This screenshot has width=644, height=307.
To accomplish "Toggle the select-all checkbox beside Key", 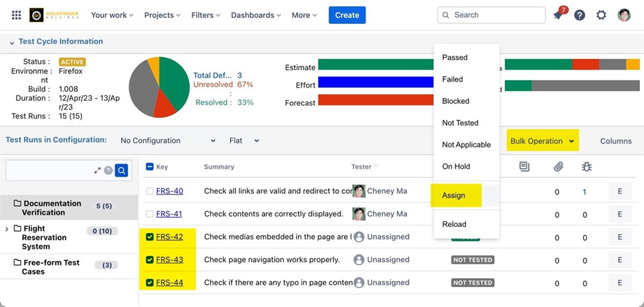I will point(150,167).
